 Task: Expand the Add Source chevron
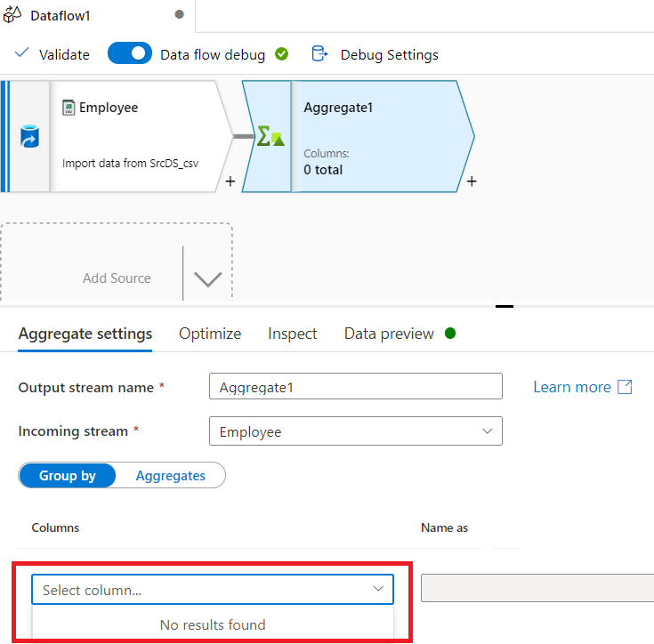tap(207, 278)
